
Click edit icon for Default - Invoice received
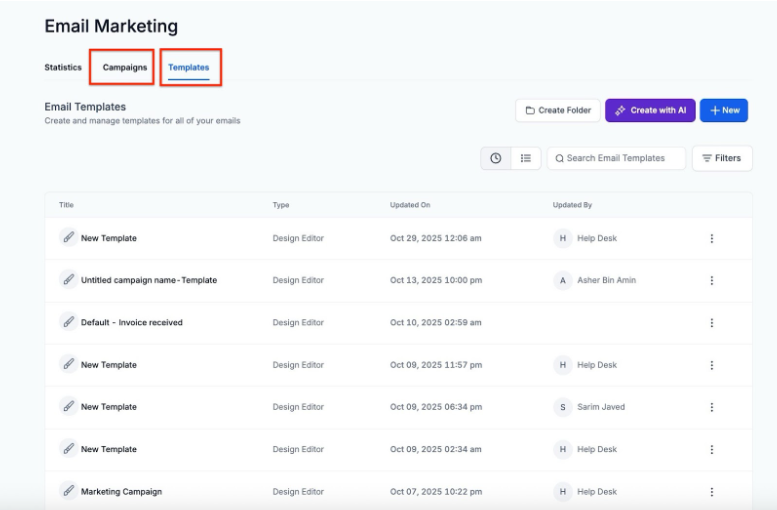pyautogui.click(x=68, y=322)
